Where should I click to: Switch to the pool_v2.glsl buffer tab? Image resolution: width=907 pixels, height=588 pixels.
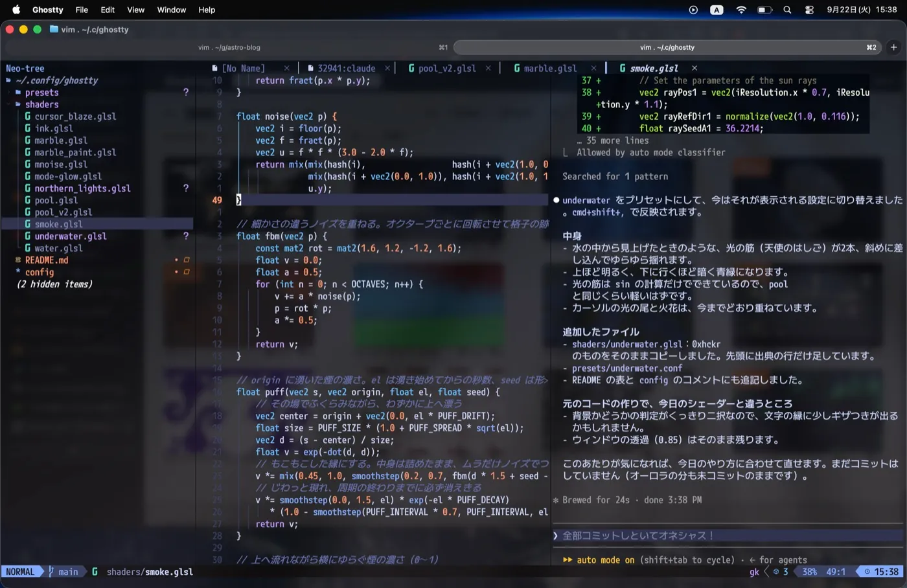(447, 68)
